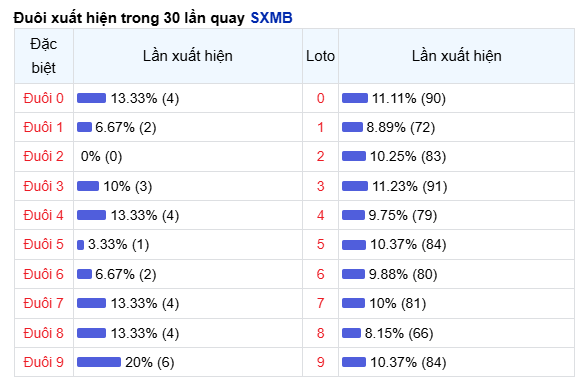Click the 9.75% (79) value cell

(403, 215)
